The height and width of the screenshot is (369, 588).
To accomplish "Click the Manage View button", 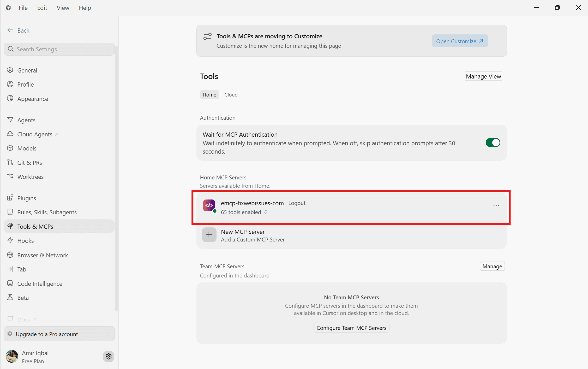I will [x=483, y=76].
